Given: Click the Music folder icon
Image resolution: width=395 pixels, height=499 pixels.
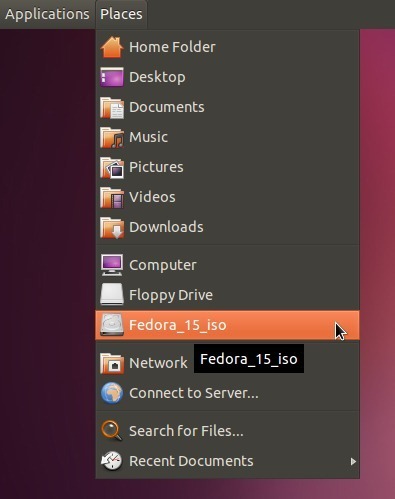Looking at the screenshot, I should pyautogui.click(x=112, y=137).
